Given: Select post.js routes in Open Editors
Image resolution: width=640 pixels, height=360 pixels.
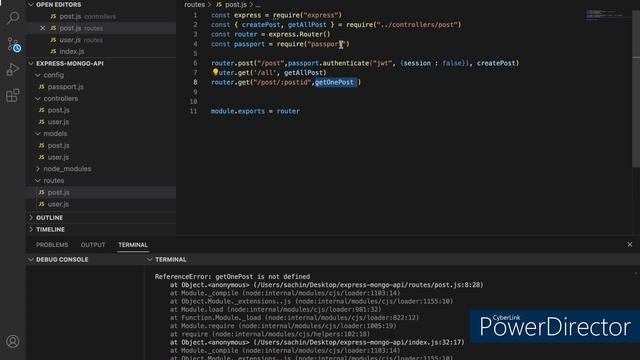Looking at the screenshot, I should 101,28.
